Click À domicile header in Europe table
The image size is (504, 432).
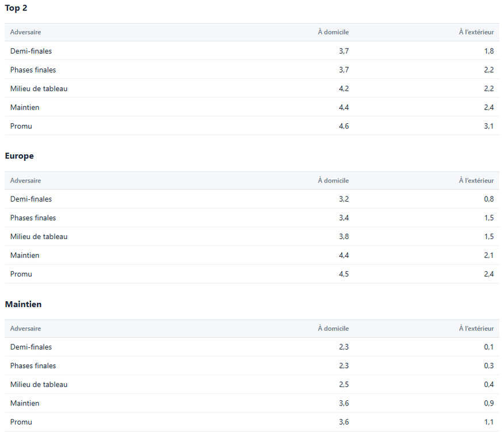pyautogui.click(x=333, y=181)
